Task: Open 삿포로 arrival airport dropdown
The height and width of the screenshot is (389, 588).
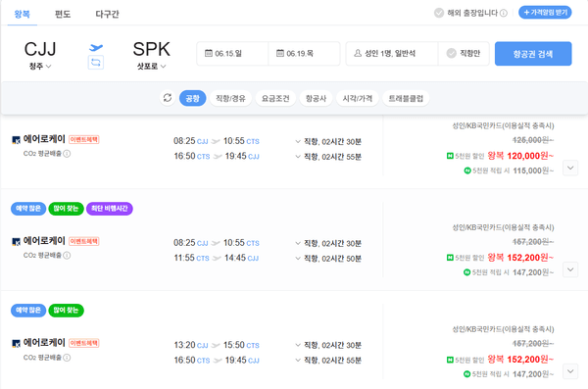Action: 151,66
